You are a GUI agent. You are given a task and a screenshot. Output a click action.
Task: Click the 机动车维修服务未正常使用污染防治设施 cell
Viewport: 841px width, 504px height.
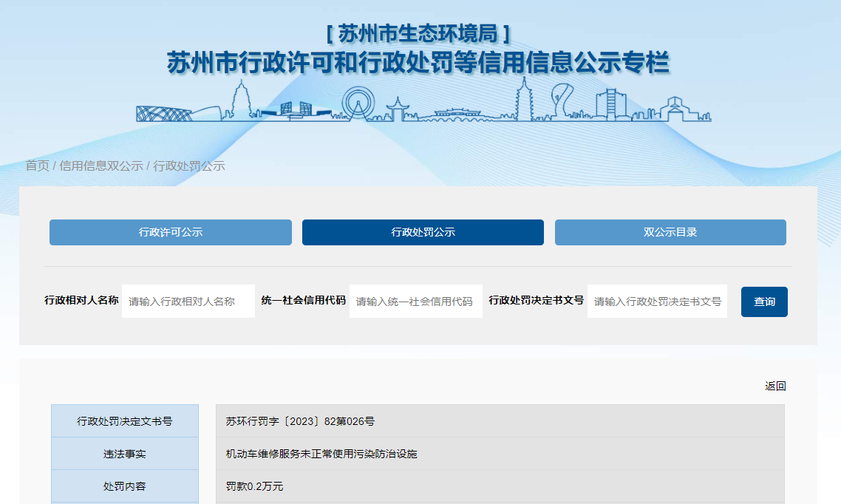(x=500, y=454)
